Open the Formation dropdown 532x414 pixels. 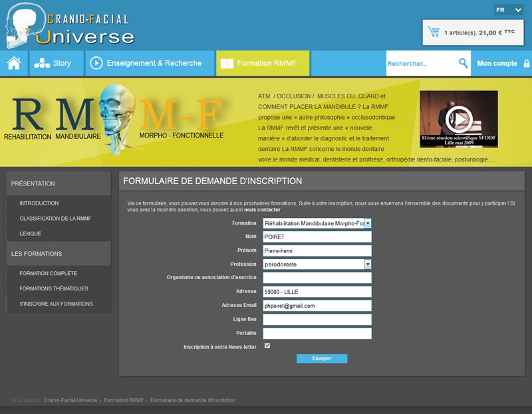coord(317,223)
